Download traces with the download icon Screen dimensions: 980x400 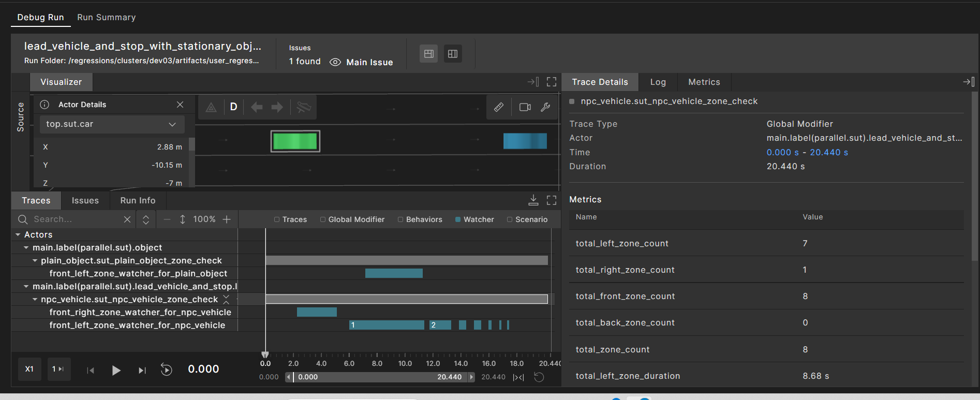(533, 200)
